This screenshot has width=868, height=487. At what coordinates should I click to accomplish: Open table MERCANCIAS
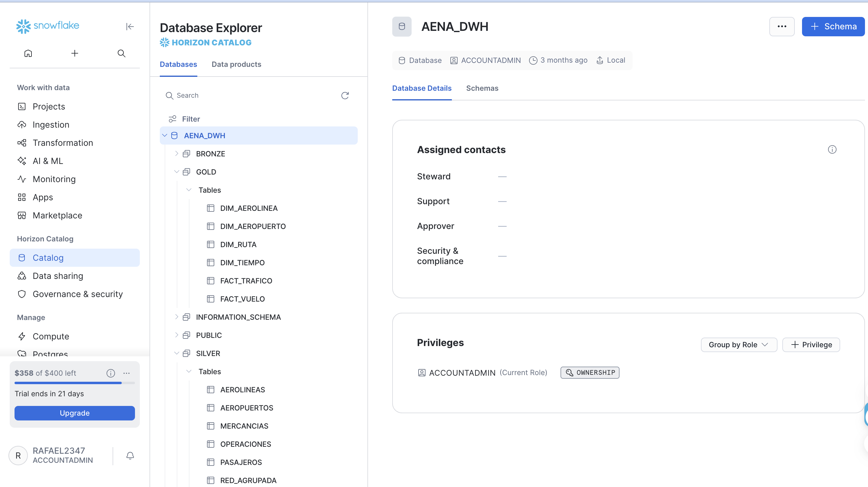click(244, 426)
